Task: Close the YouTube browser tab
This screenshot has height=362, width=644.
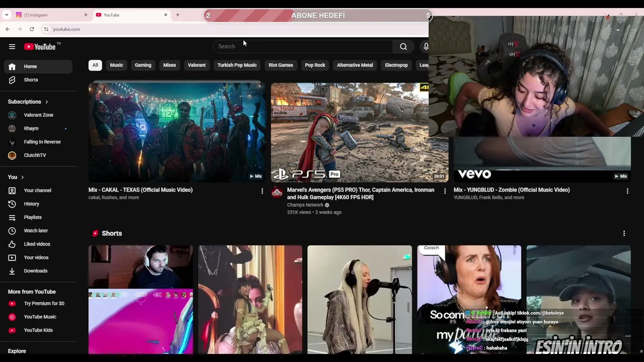Action: click(166, 15)
